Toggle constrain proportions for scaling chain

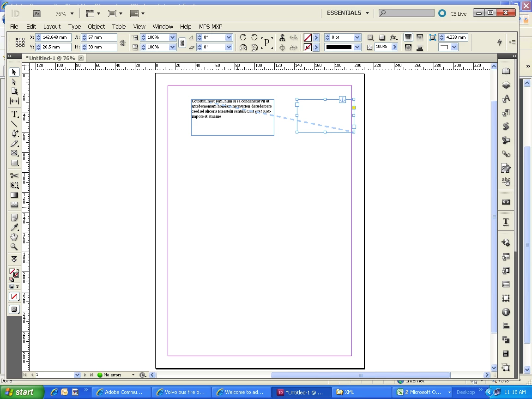(182, 43)
